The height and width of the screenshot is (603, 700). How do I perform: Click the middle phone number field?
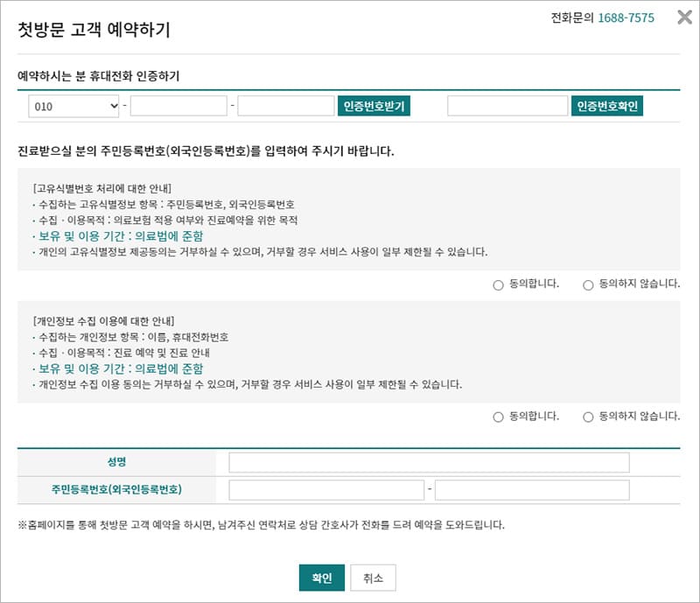178,106
